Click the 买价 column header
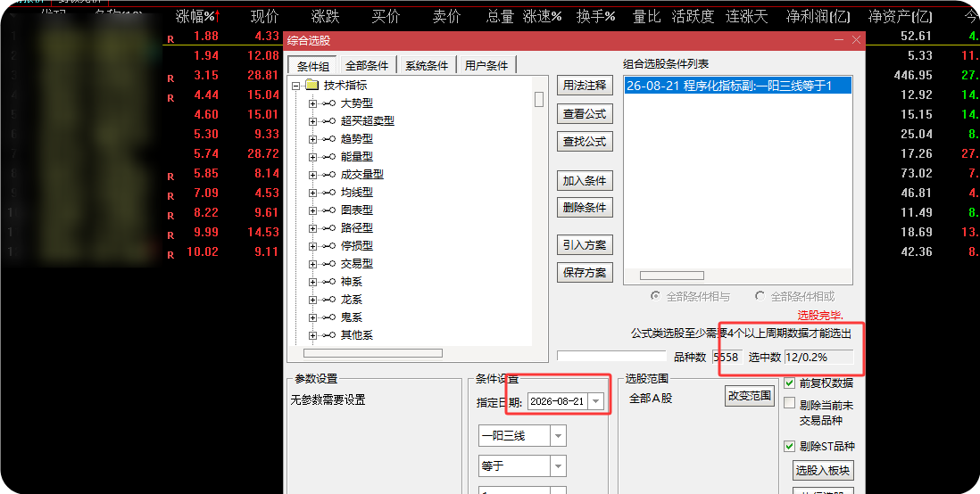Screen dimensions: 980x494 386,17
